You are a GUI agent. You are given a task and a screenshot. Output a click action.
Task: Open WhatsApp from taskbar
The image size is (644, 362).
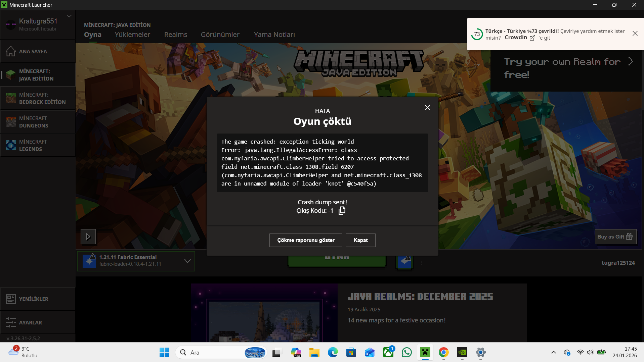[407, 353]
